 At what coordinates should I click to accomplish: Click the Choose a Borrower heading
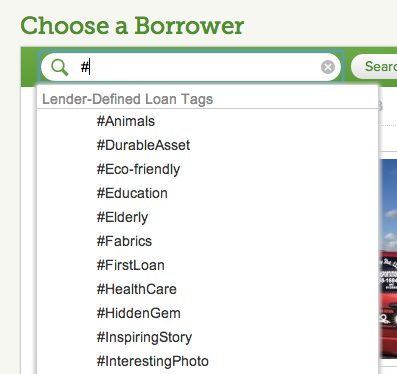click(x=132, y=26)
